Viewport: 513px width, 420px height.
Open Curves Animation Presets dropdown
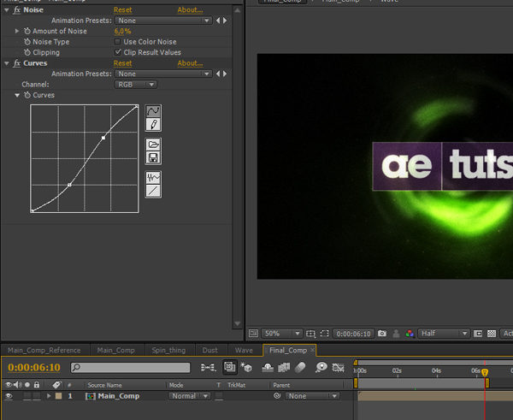pos(163,74)
